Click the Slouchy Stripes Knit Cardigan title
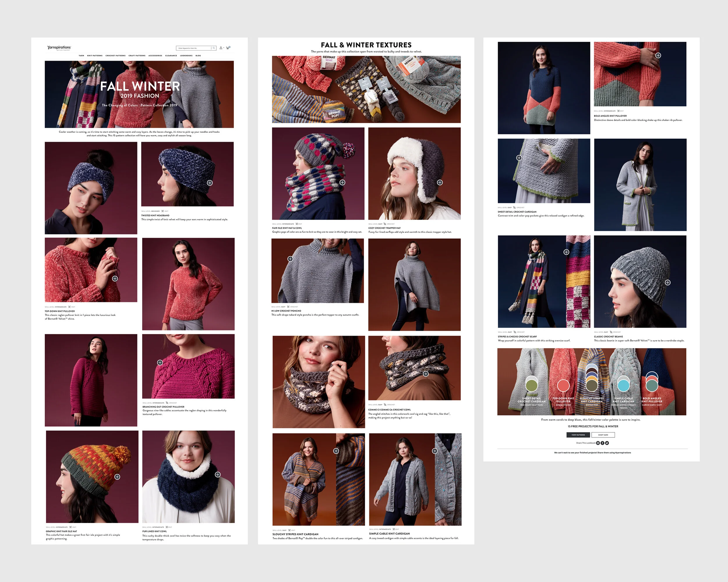The image size is (728, 582). (x=296, y=534)
